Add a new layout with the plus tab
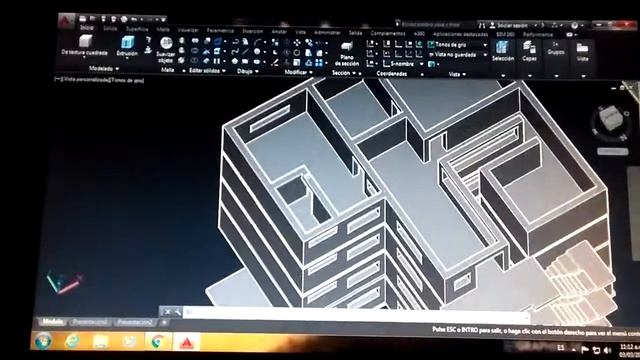This screenshot has height=360, width=640. click(x=164, y=323)
